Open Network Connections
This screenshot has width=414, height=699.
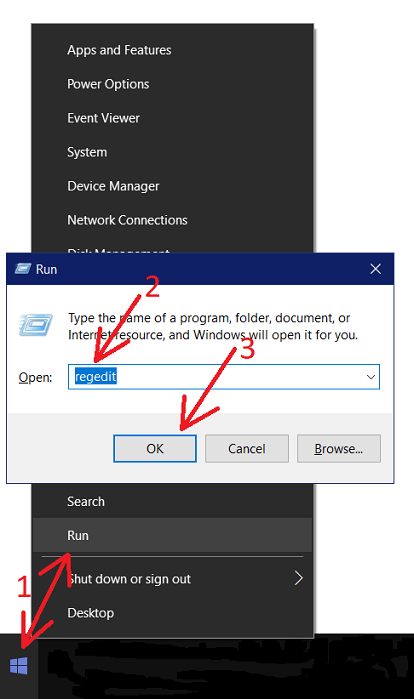tap(172, 220)
